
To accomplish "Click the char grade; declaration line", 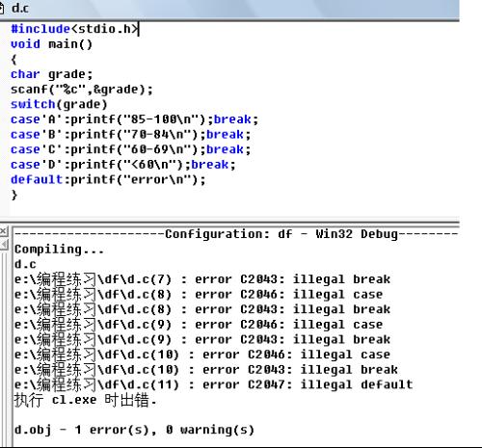I will point(52,74).
